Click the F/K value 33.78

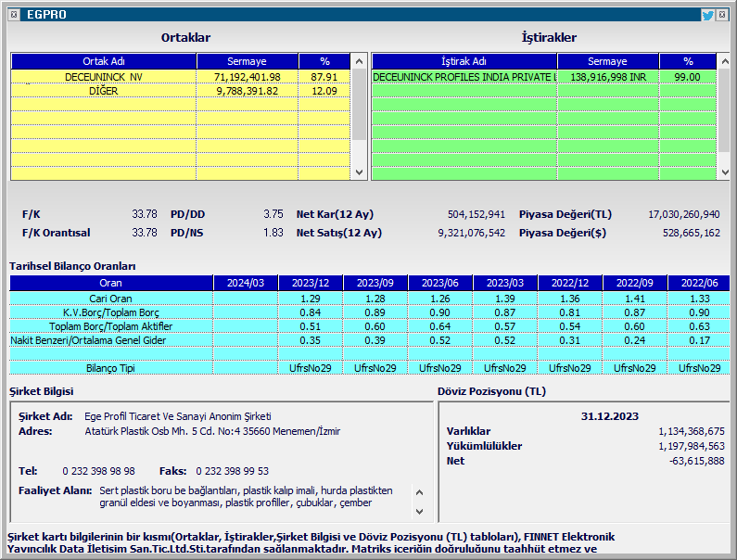145,214
